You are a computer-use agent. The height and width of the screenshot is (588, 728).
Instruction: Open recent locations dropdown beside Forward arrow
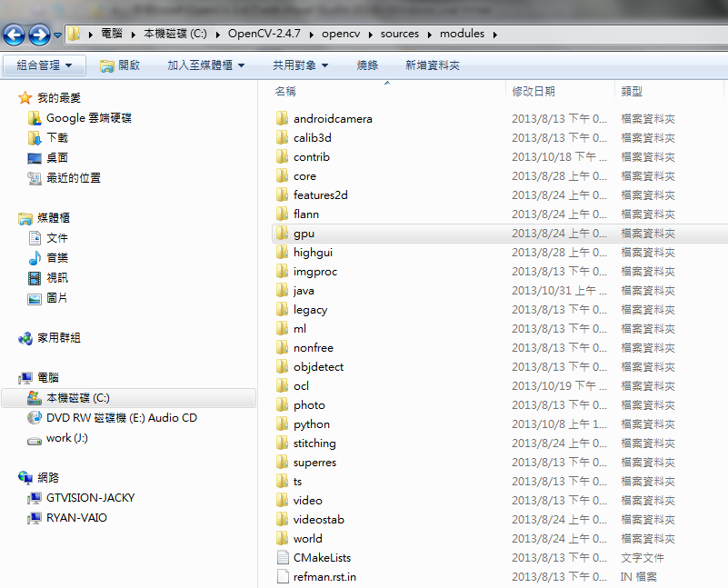[57, 35]
